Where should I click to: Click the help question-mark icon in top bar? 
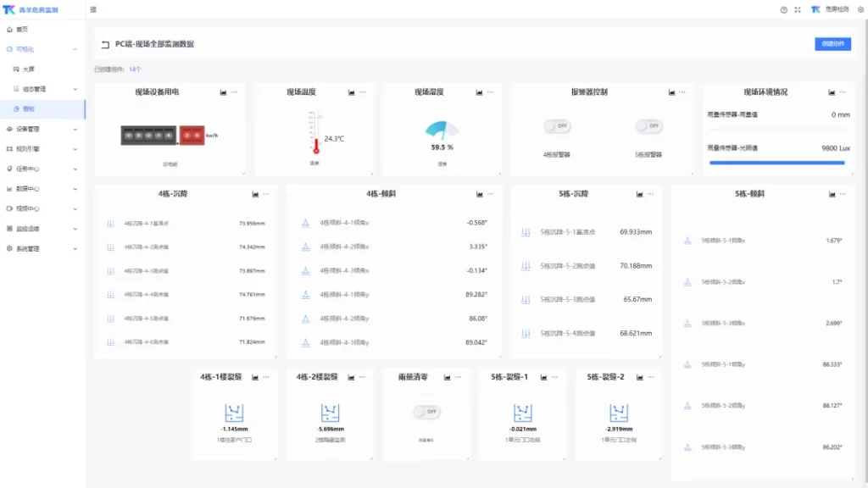click(784, 9)
